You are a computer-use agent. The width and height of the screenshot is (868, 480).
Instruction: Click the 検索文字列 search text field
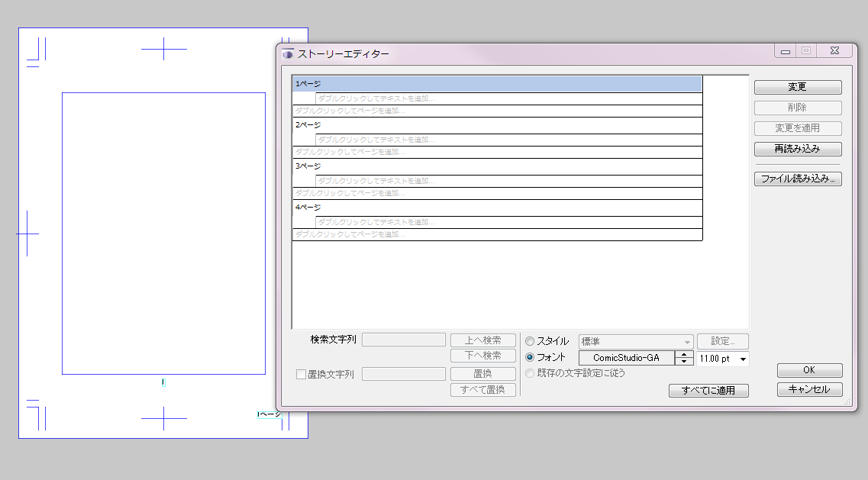pos(403,340)
